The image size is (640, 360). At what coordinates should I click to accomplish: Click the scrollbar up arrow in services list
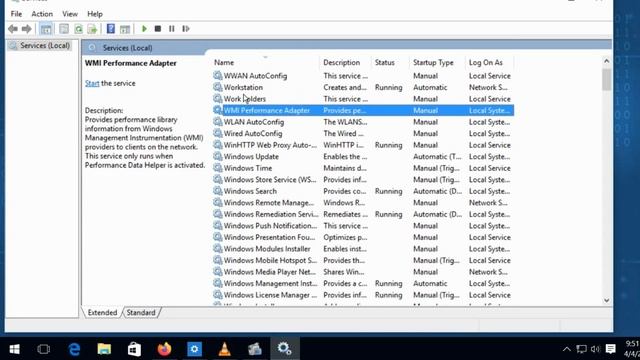click(607, 61)
